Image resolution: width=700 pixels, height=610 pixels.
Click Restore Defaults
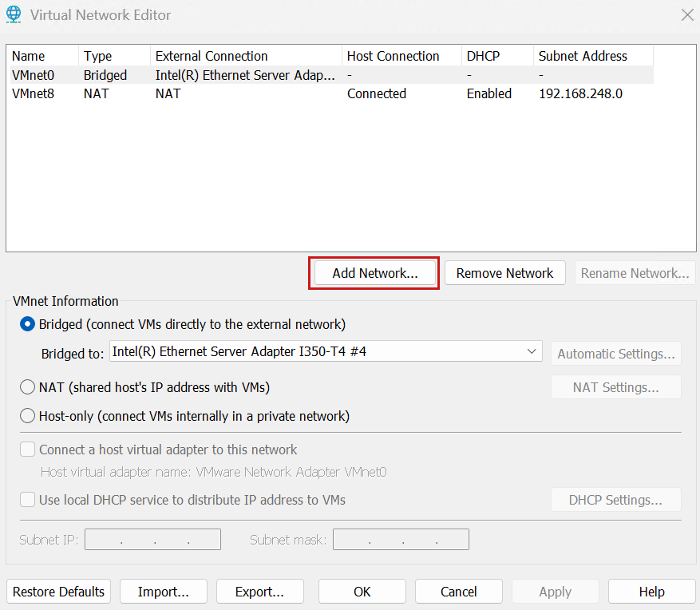coord(57,591)
